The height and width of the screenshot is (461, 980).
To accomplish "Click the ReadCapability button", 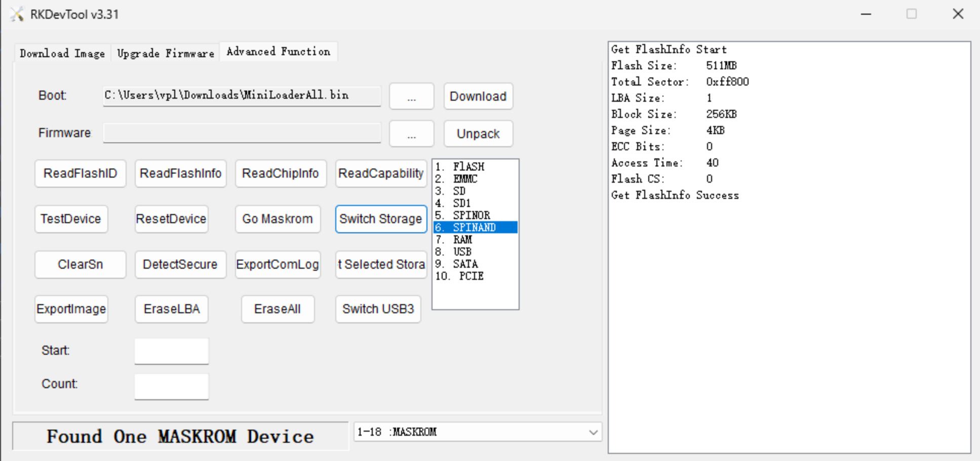I will point(381,174).
